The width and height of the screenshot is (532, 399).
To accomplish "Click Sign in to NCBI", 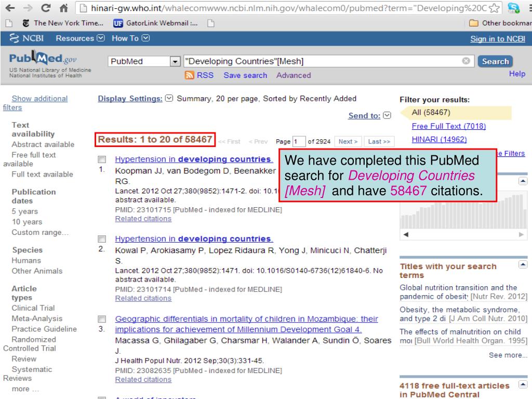I will tap(497, 39).
